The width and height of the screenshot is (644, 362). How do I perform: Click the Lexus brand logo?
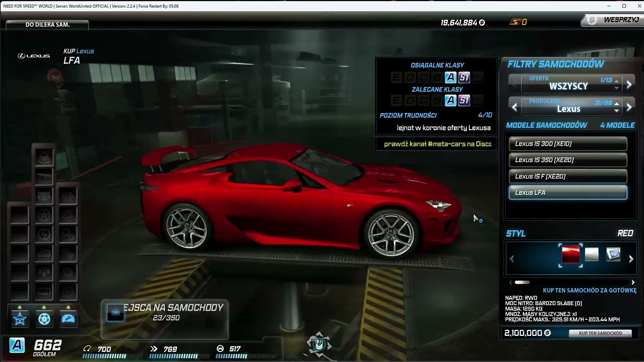[x=34, y=56]
